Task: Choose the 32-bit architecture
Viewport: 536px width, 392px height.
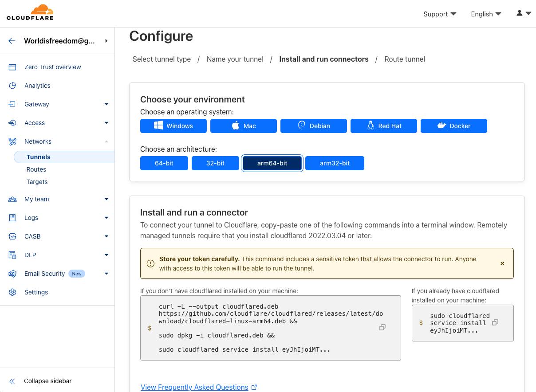Action: (215, 163)
